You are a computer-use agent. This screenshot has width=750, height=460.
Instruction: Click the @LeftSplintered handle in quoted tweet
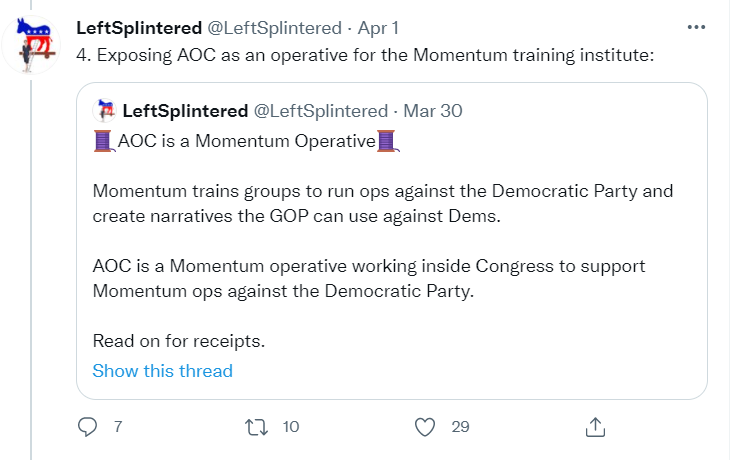pyautogui.click(x=320, y=110)
